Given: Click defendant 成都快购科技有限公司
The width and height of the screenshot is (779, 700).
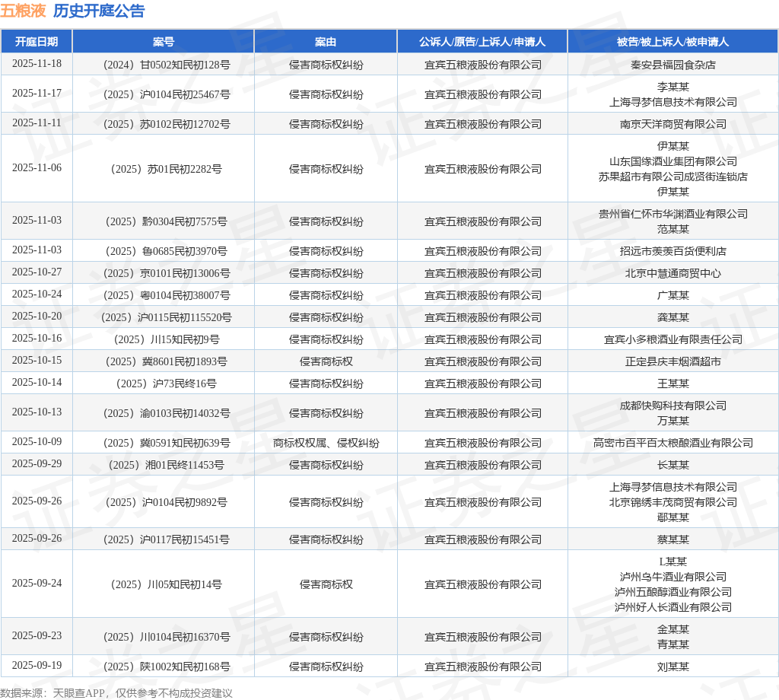Looking at the screenshot, I should pyautogui.click(x=673, y=406).
